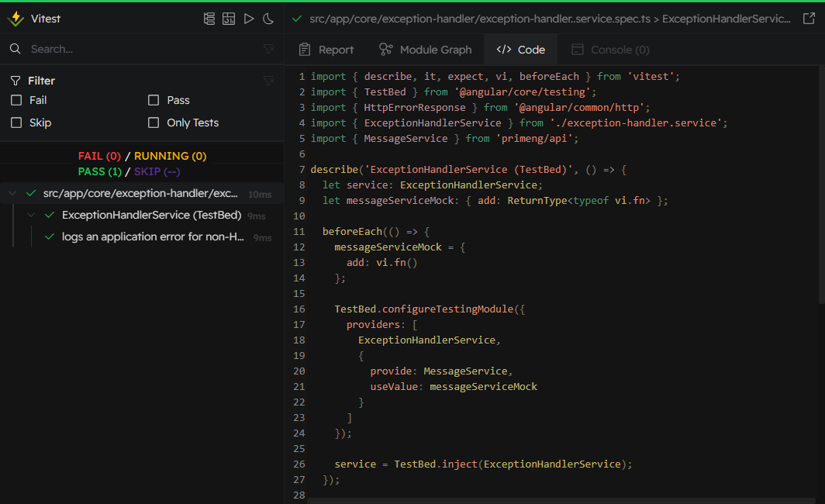Click the search magnifier icon
This screenshot has height=504, width=825.
pos(16,49)
